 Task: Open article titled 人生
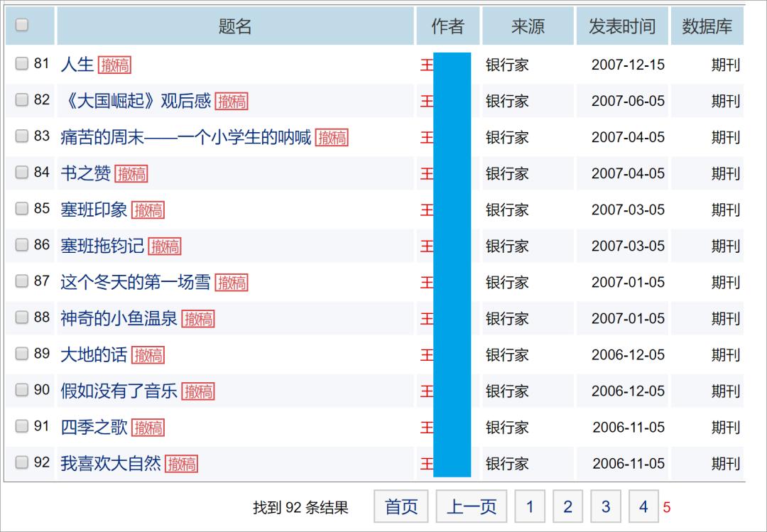point(77,65)
